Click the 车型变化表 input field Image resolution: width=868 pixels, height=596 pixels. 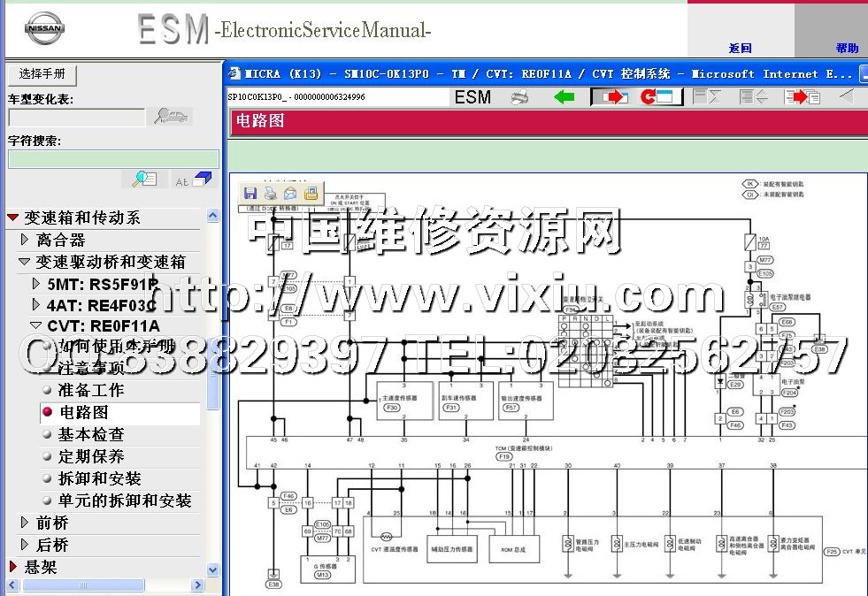tap(76, 117)
